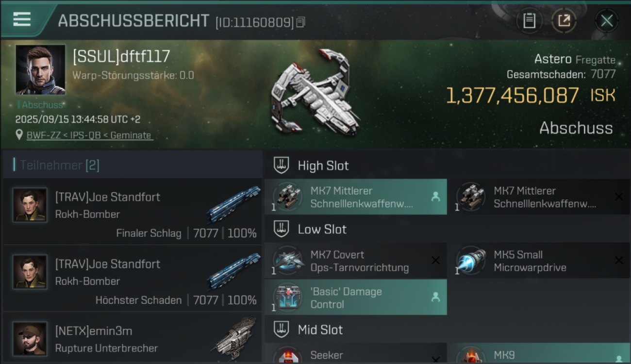Open the BWF-ZZ location link

(x=89, y=135)
